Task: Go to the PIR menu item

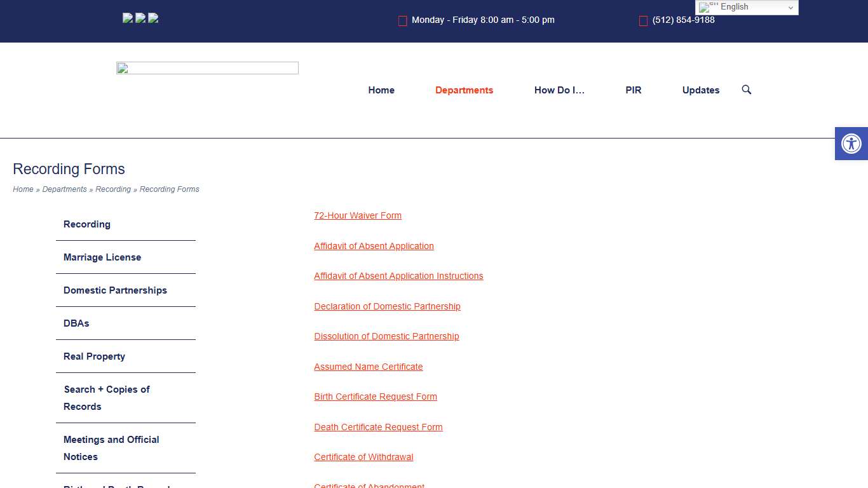Action: click(x=634, y=90)
